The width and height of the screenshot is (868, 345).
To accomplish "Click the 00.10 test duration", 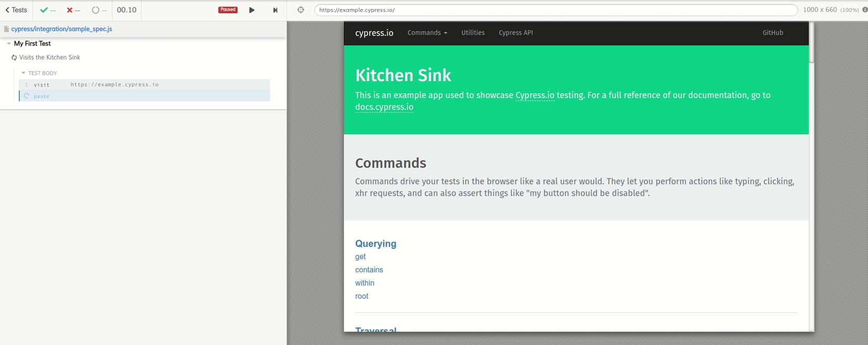I will click(127, 10).
